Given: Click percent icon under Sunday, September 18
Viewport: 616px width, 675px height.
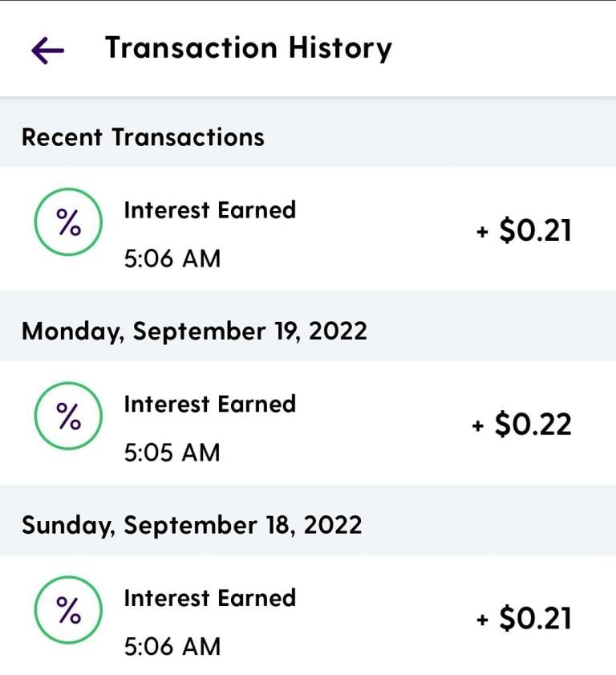Looking at the screenshot, I should coord(68,610).
